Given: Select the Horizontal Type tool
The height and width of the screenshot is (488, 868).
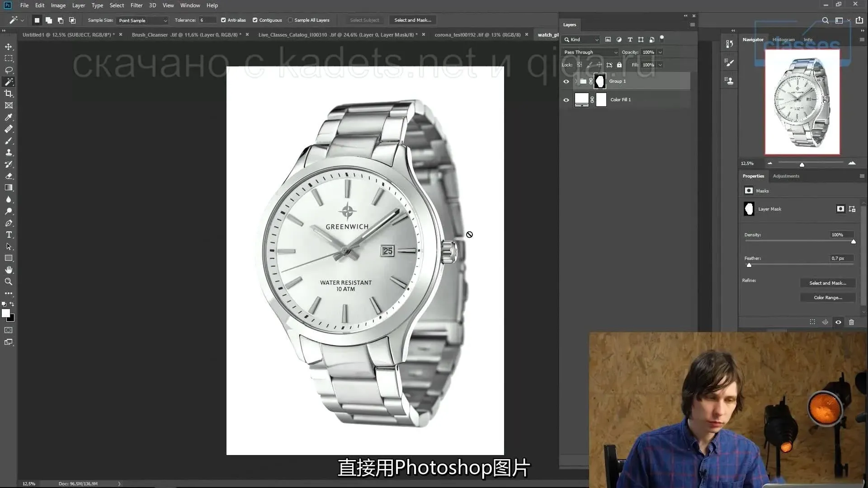Looking at the screenshot, I should pos(9,235).
